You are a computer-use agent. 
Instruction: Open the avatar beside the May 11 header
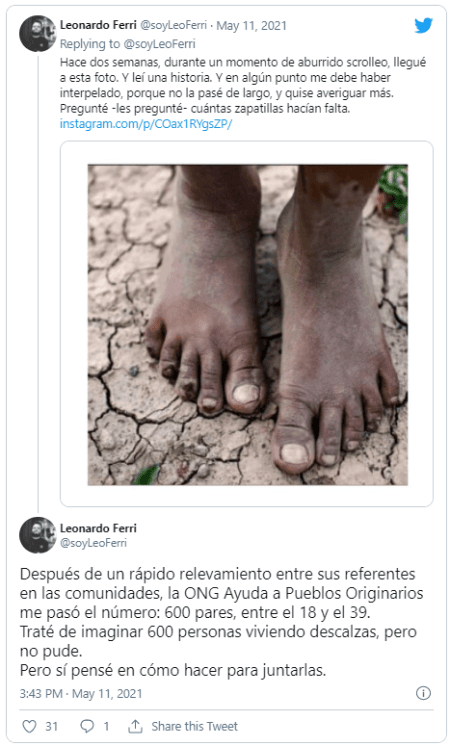[x=38, y=34]
